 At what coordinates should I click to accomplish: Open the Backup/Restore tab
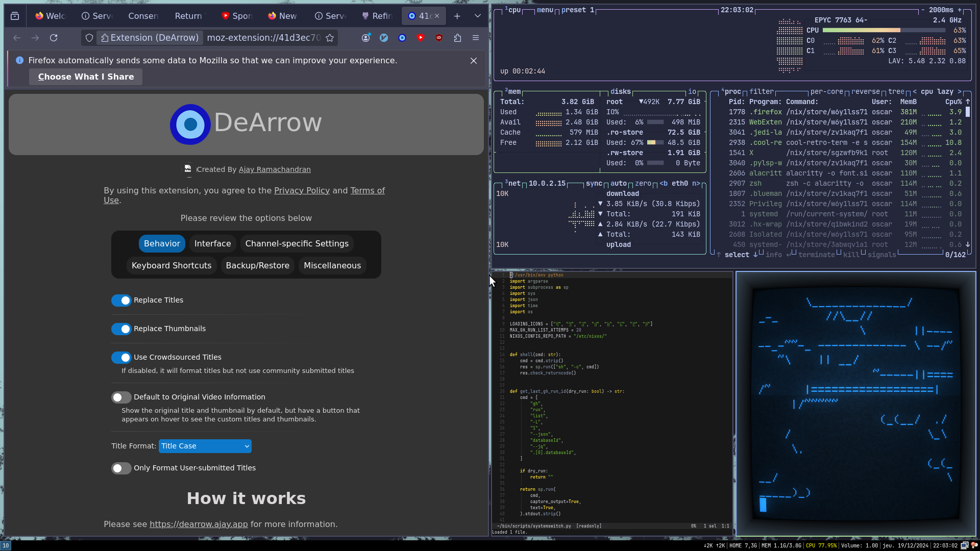pos(258,266)
